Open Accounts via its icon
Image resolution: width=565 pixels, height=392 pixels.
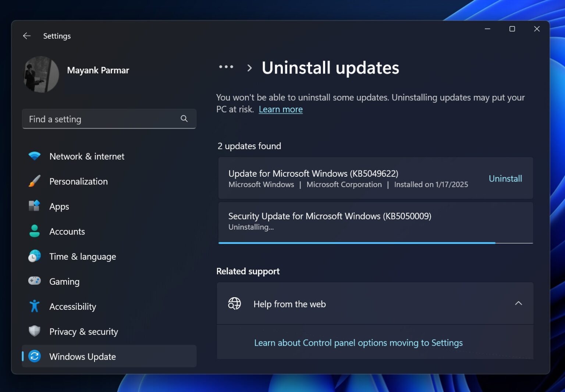34,231
